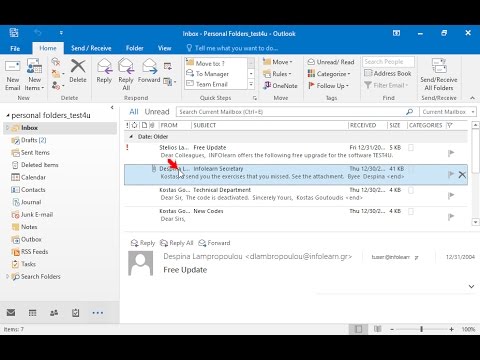The height and width of the screenshot is (360, 480).
Task: Open the Clean Up dropdown
Action: pos(58,74)
